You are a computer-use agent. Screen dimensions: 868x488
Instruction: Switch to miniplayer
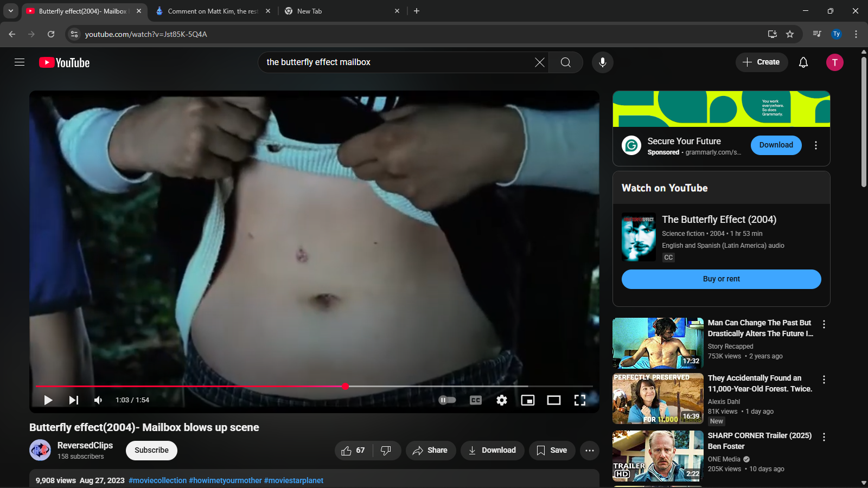point(528,400)
